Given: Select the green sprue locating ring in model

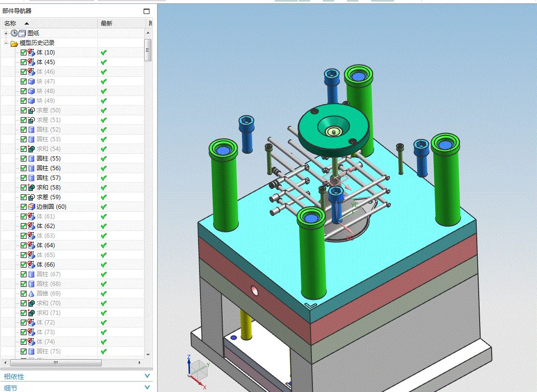Looking at the screenshot, I should [x=334, y=130].
